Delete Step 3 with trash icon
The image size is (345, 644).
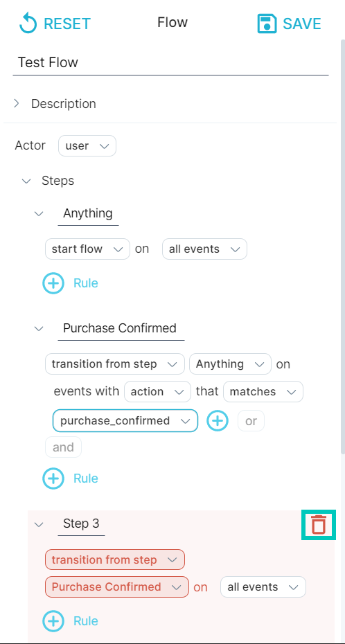(319, 524)
